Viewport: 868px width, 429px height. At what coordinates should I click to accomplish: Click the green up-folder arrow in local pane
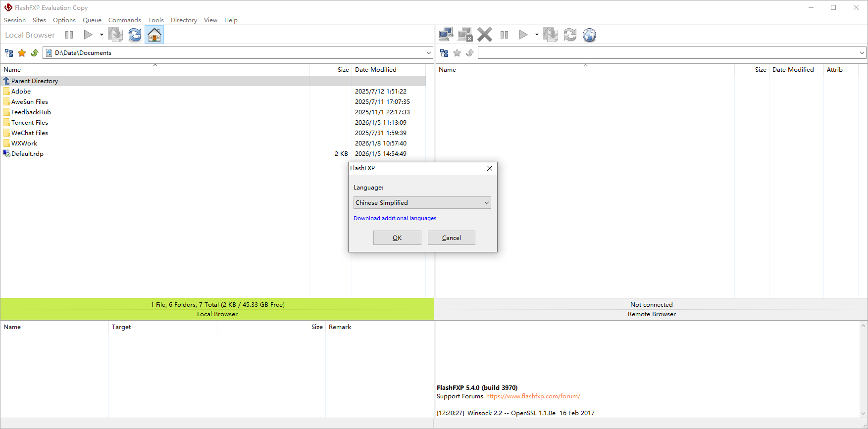pyautogui.click(x=35, y=53)
